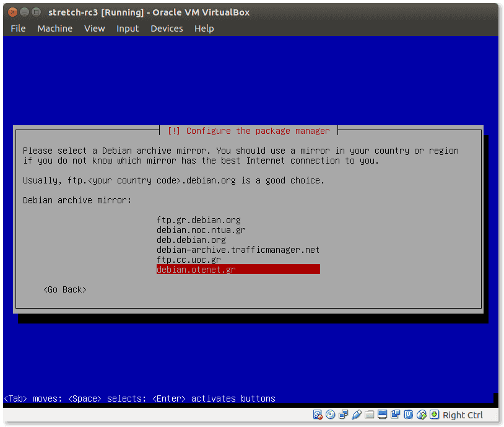Select mirror debian-archive.trafficmanager.net

(x=238, y=250)
